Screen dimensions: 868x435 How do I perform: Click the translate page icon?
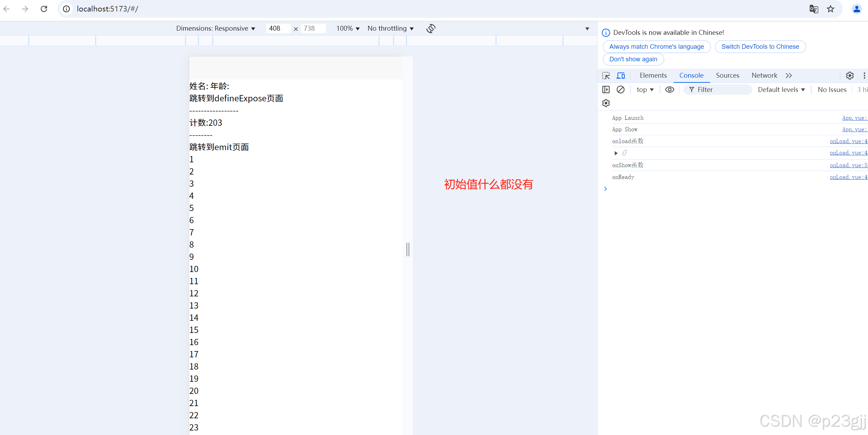(814, 9)
